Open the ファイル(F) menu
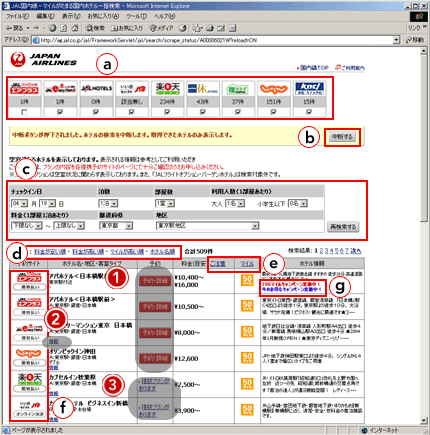Screen dimensions: 430x435 coord(17,16)
